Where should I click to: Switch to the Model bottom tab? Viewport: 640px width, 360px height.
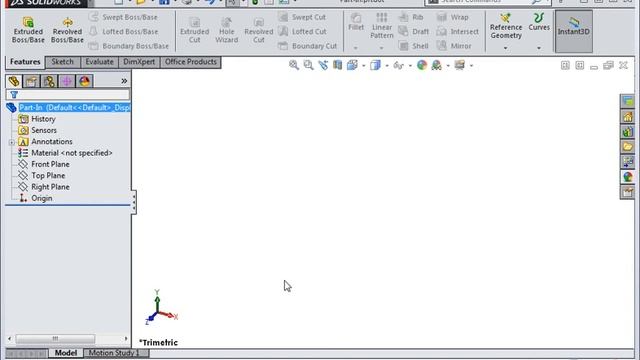pos(66,353)
